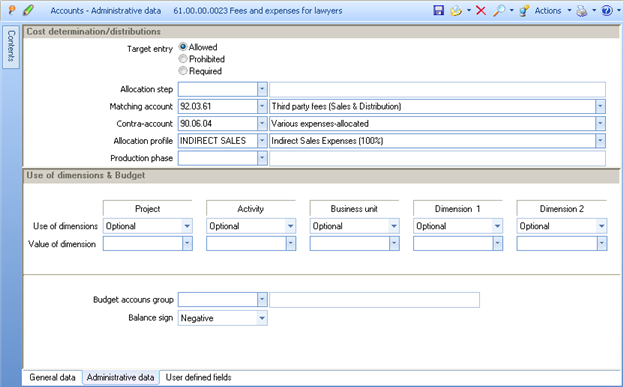Select the Required target entry option

click(x=183, y=71)
